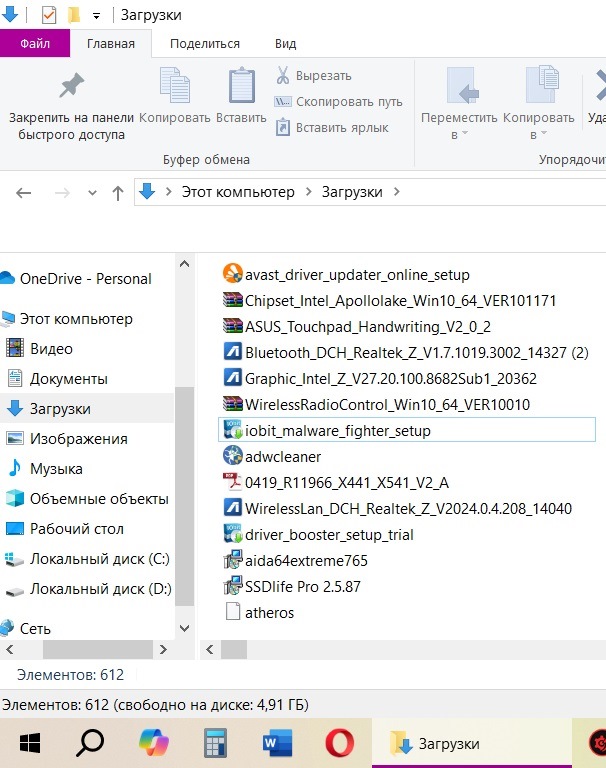This screenshot has height=768, width=606.
Task: Open the Customize Quick Access Toolbar dropdown
Action: pyautogui.click(x=97, y=16)
